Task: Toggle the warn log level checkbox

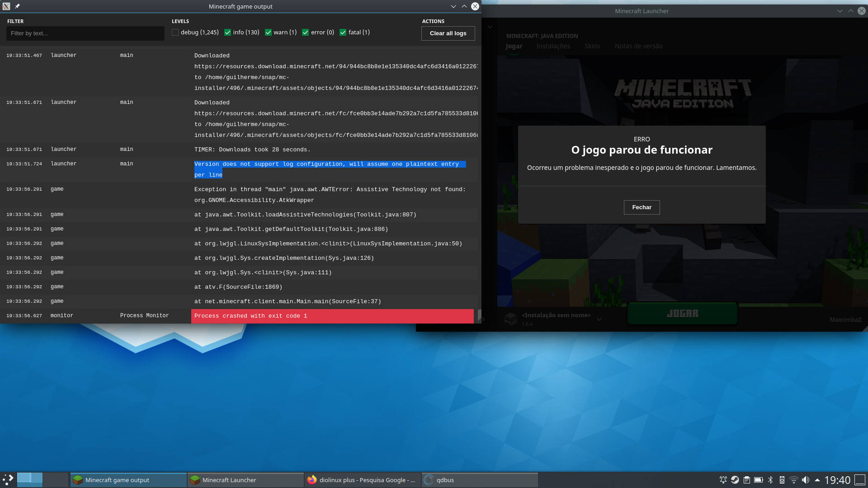Action: tap(268, 33)
